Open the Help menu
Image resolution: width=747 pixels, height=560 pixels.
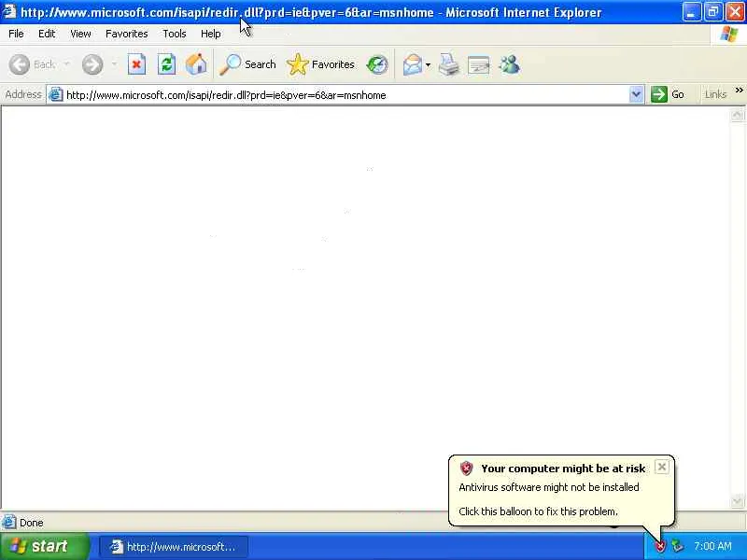(211, 34)
